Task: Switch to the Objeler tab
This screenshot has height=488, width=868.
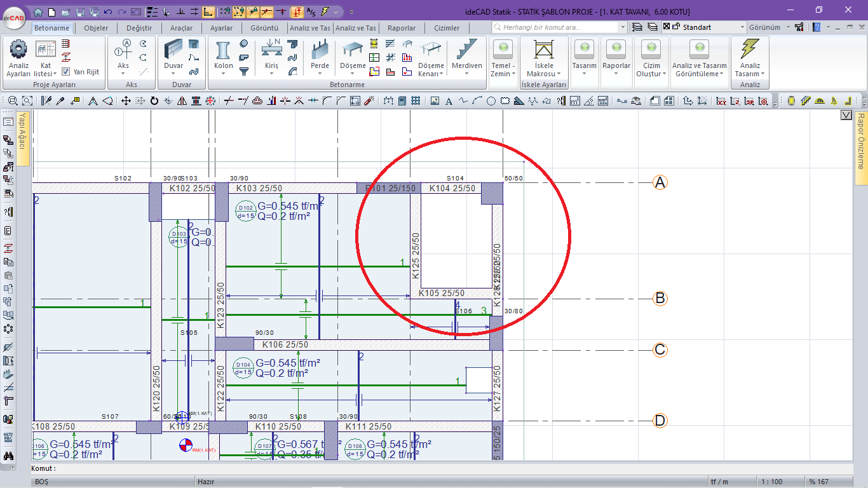Action: (x=96, y=28)
